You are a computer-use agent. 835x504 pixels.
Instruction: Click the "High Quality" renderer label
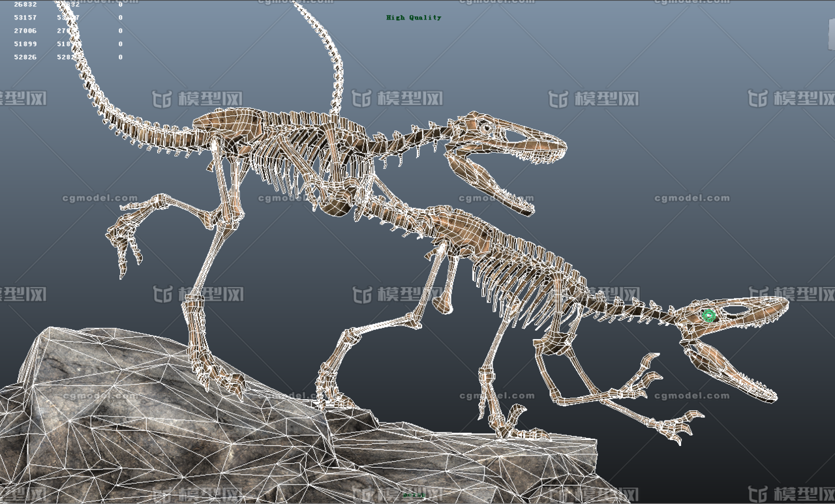pos(414,18)
